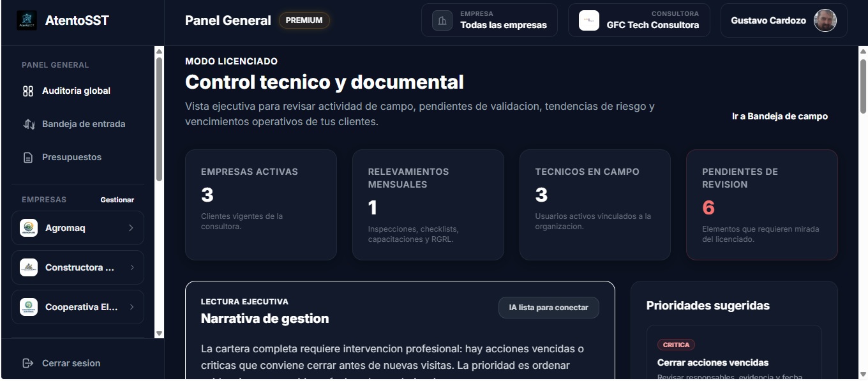Image resolution: width=868 pixels, height=381 pixels.
Task: Click the Agromaq company logo
Action: [29, 228]
